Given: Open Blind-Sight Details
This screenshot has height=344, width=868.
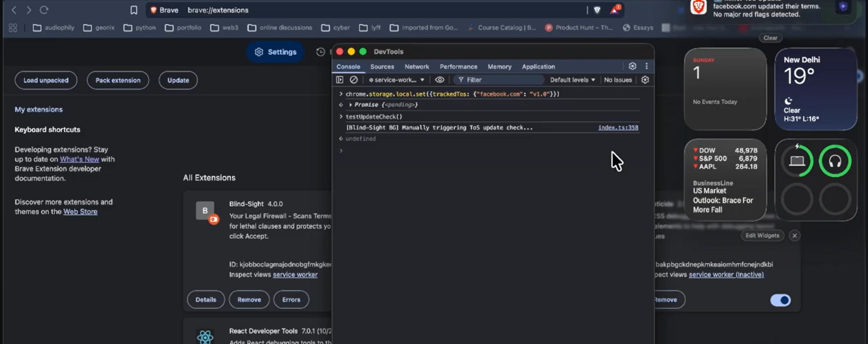Looking at the screenshot, I should pyautogui.click(x=206, y=300).
